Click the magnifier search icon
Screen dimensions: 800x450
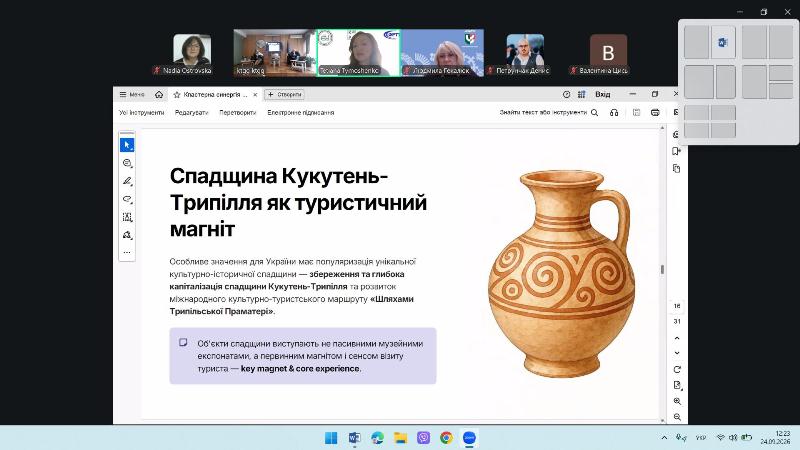coord(594,113)
